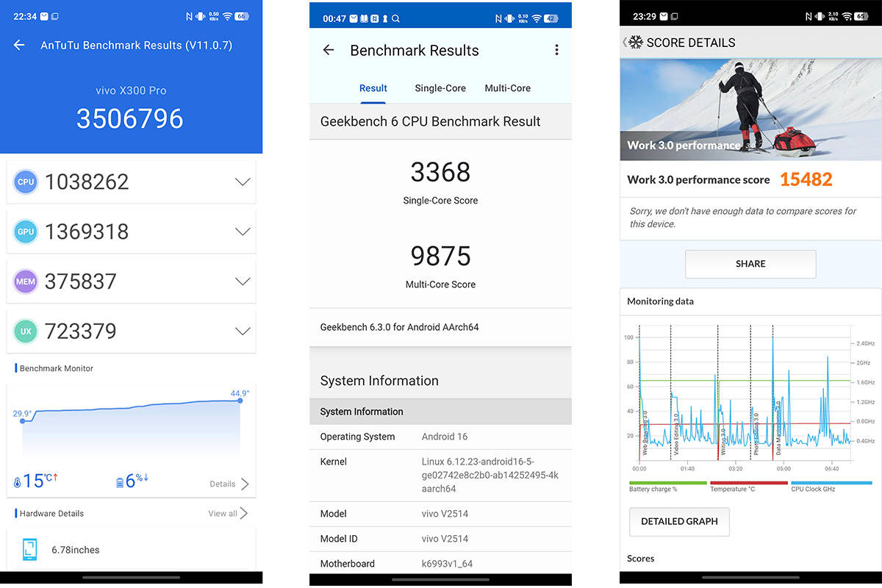Go back from Geekbench Benchmark Results
The width and height of the screenshot is (882, 588).
(329, 50)
